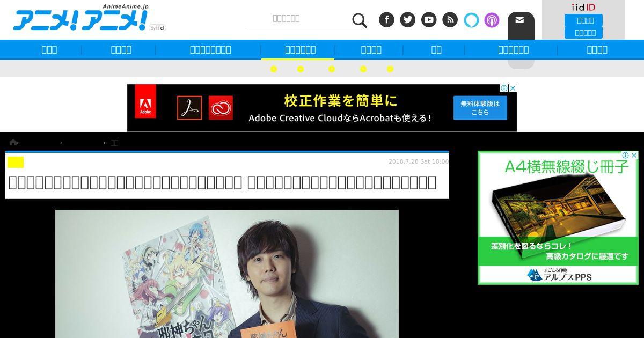Viewport: 644px width, 338px height.
Task: Open the YouTube channel icon
Action: pyautogui.click(x=429, y=20)
